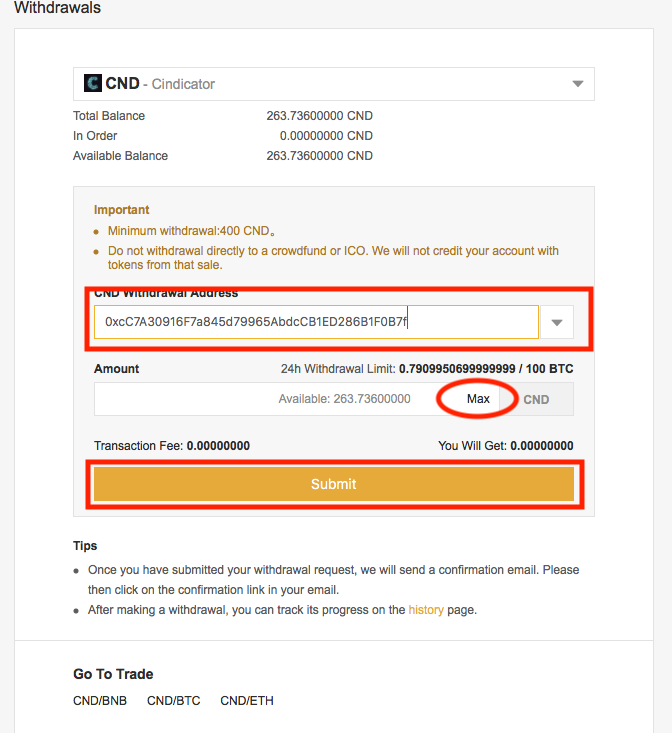
Task: Expand the coin selector dropdown arrow
Action: pyautogui.click(x=577, y=84)
